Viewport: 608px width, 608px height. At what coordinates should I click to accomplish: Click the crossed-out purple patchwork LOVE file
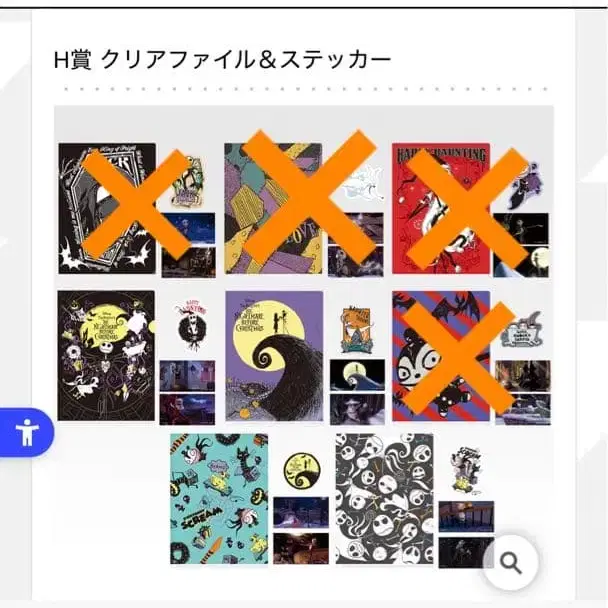[x=273, y=209]
